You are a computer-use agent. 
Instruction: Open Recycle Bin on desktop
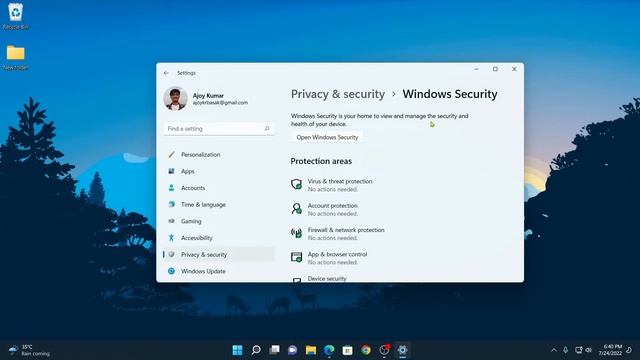pyautogui.click(x=16, y=16)
